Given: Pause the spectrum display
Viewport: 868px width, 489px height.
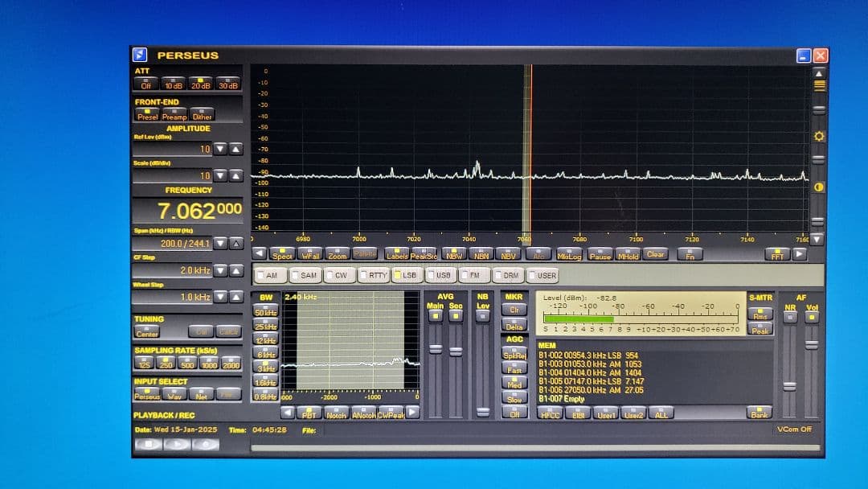Looking at the screenshot, I should click(x=600, y=255).
